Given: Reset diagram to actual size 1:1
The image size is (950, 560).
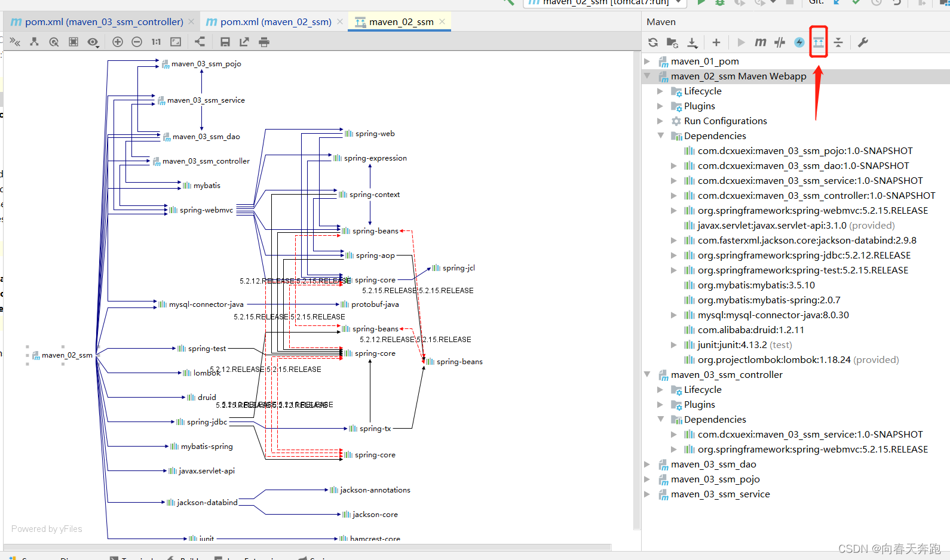Looking at the screenshot, I should point(156,42).
